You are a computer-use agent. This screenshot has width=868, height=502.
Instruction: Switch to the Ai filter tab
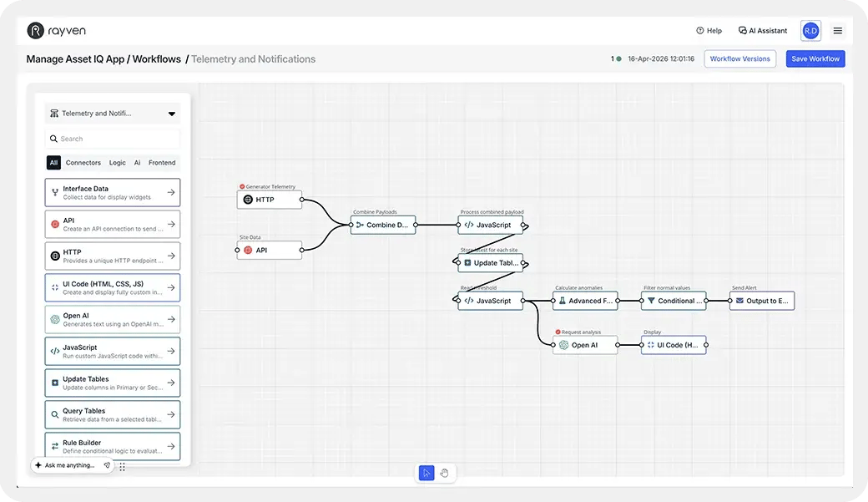(x=137, y=162)
